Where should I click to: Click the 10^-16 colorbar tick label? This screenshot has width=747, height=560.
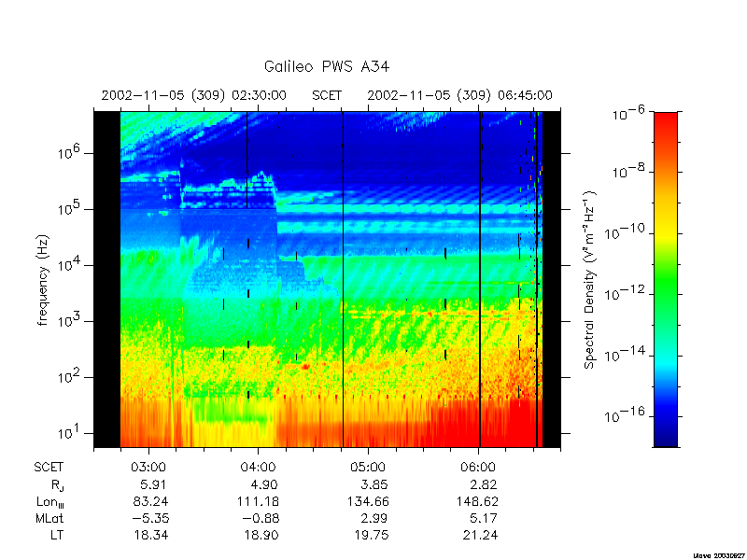624,415
